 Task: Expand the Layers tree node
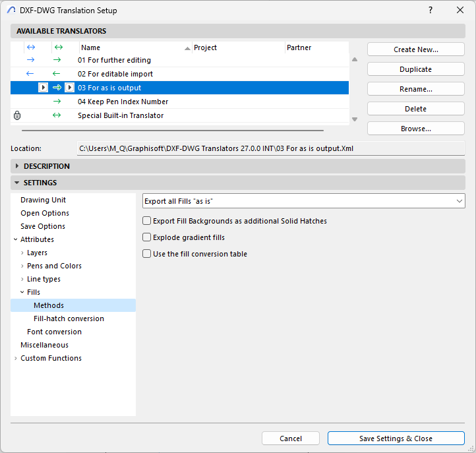[x=22, y=253]
